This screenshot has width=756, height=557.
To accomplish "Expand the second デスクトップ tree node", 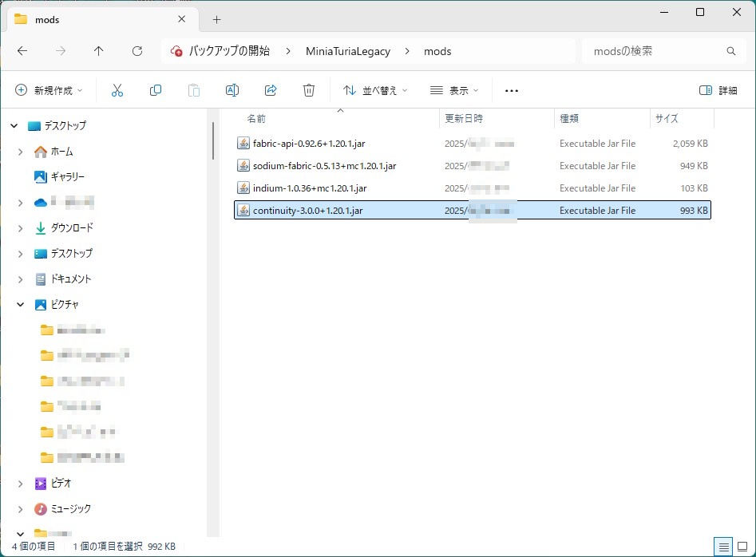I will [20, 254].
